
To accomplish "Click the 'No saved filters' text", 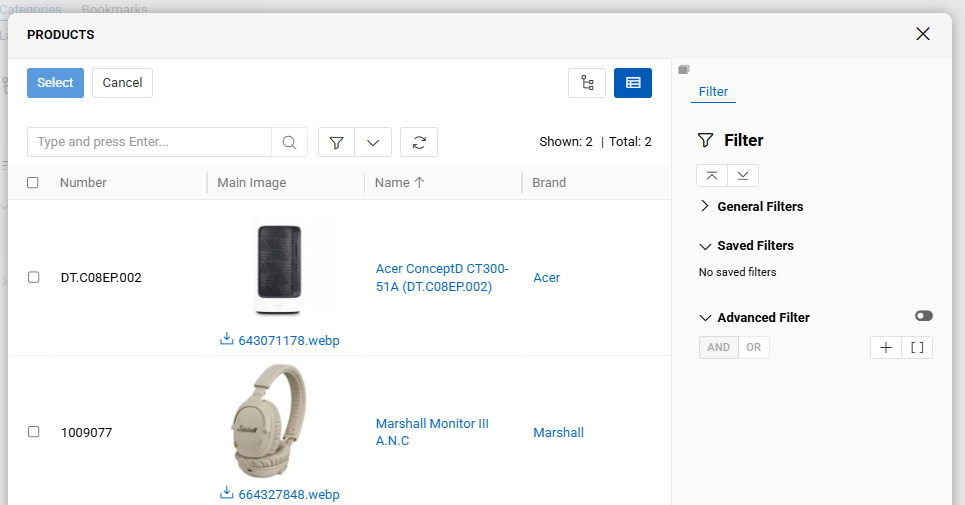I will point(737,272).
